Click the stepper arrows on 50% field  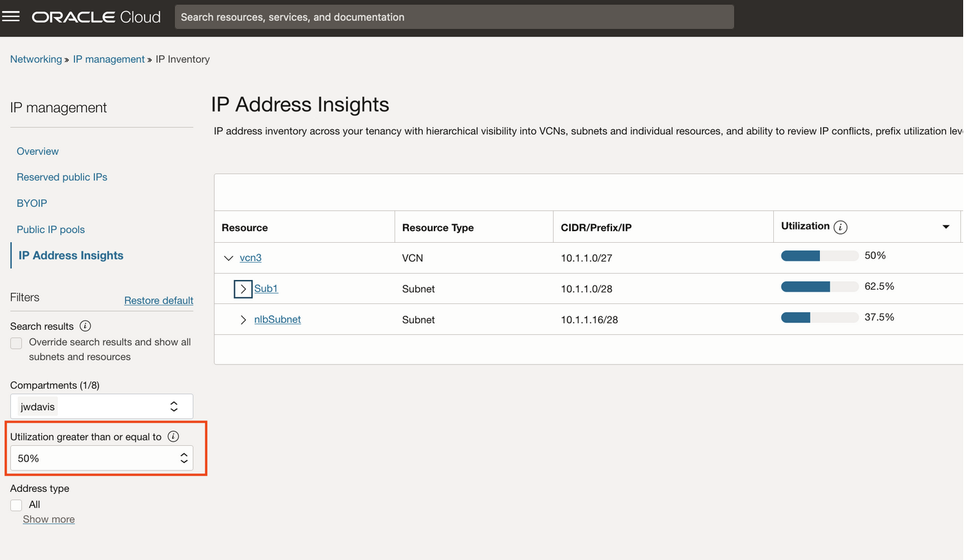pos(183,457)
